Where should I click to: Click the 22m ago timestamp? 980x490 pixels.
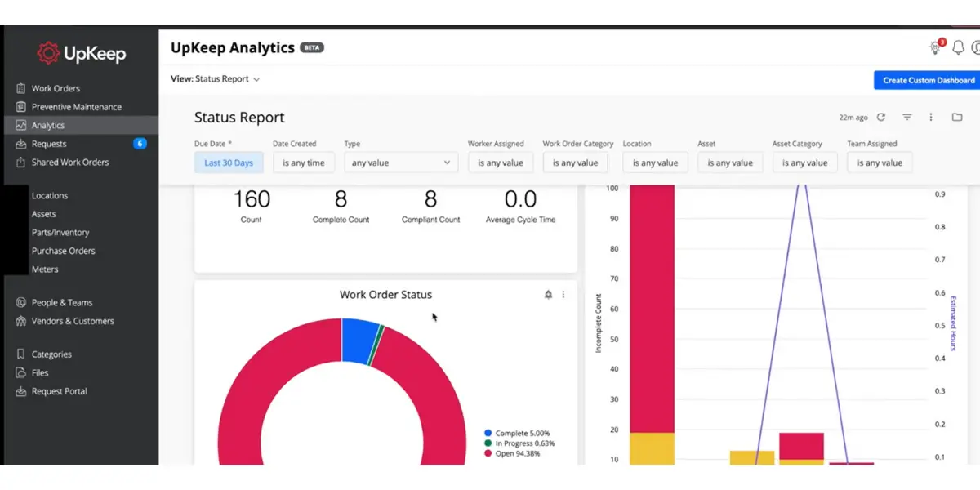(x=854, y=118)
